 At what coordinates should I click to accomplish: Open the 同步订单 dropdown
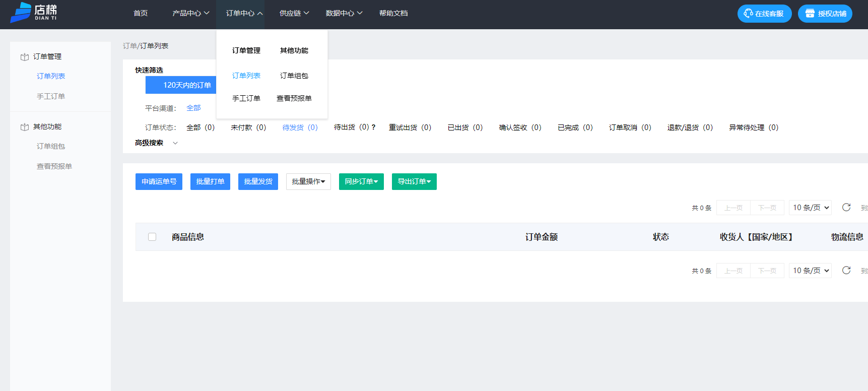[361, 181]
